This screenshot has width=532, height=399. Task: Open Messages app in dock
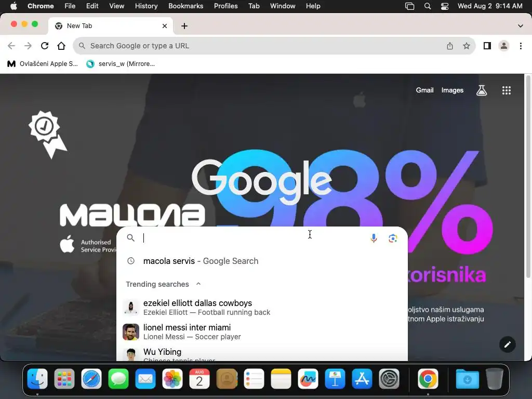[118, 379]
